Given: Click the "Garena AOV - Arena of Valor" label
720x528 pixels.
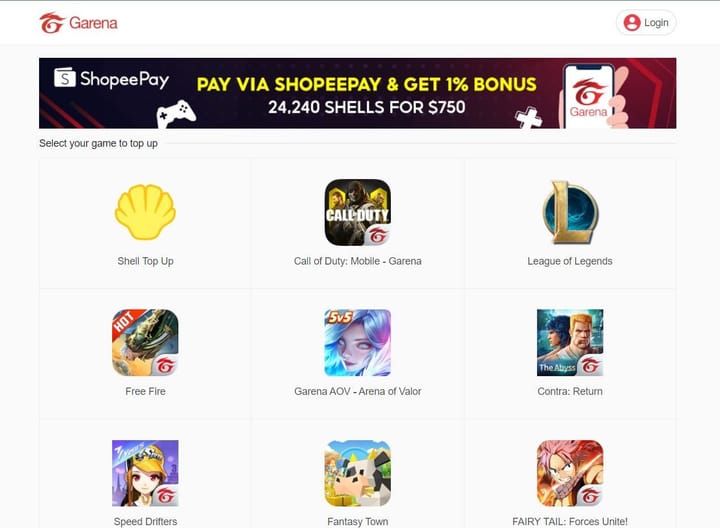Looking at the screenshot, I should (358, 392).
